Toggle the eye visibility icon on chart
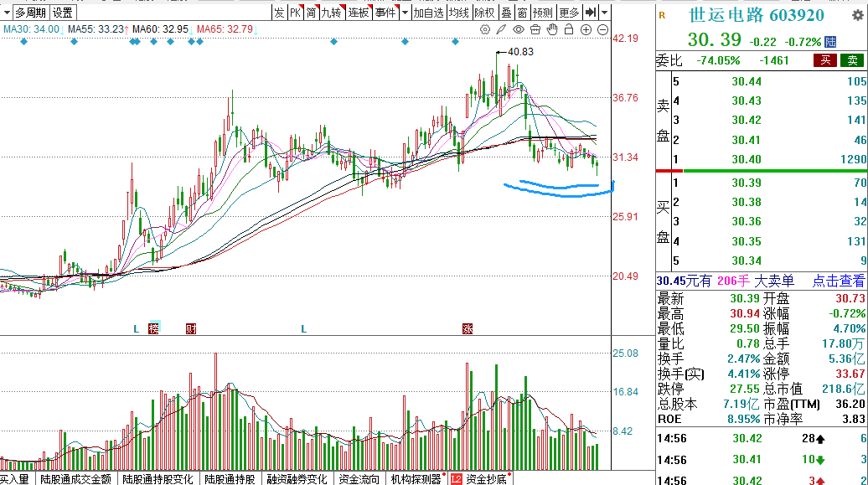Screen dimensions: 868x485 click(x=518, y=30)
